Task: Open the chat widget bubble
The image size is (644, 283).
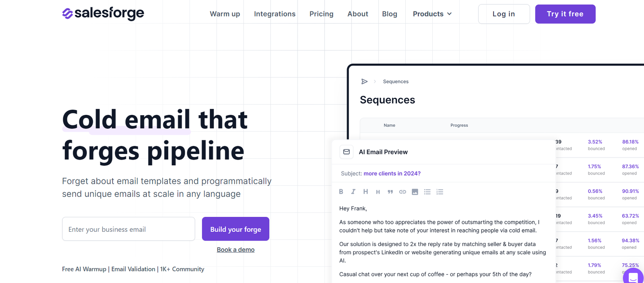Action: 633,277
